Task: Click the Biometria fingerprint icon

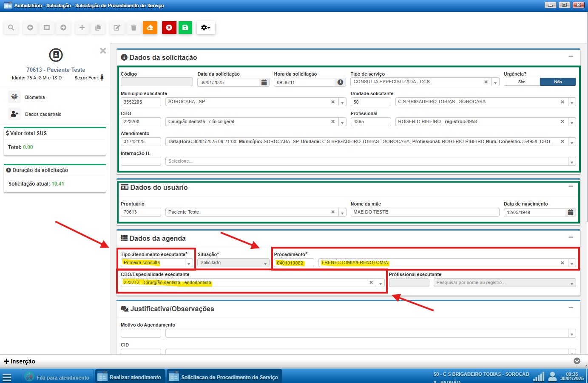Action: 14,97
